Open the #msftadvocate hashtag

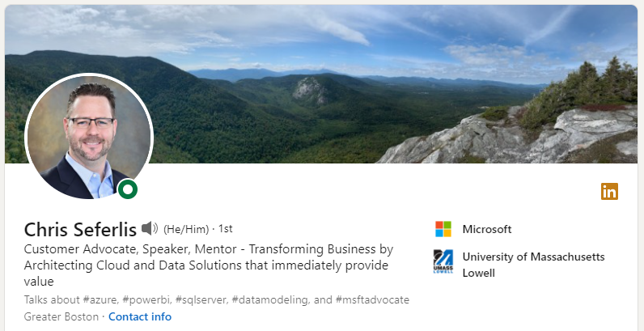point(372,299)
